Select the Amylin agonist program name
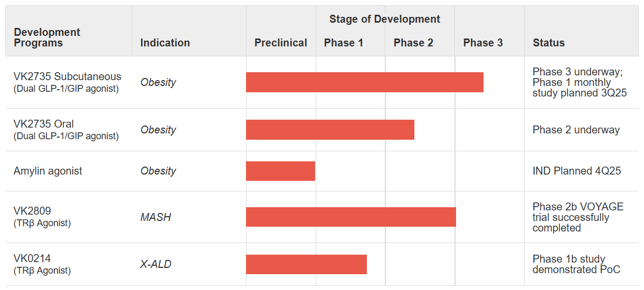This screenshot has width=644, height=290. coord(48,171)
